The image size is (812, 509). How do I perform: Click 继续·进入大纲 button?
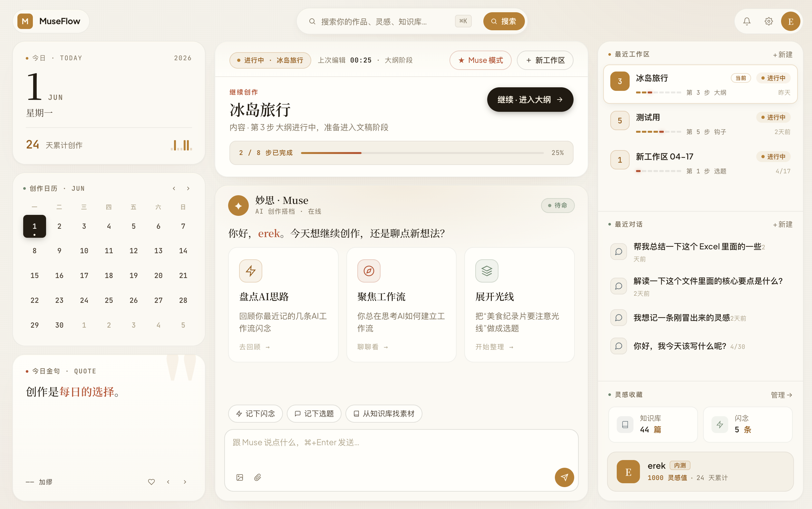pos(530,99)
